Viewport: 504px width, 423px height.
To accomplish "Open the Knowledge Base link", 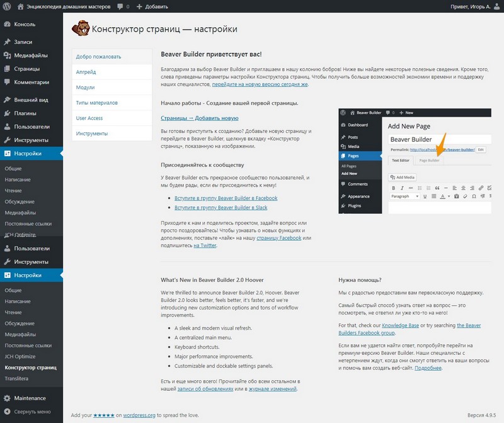I will (x=400, y=325).
